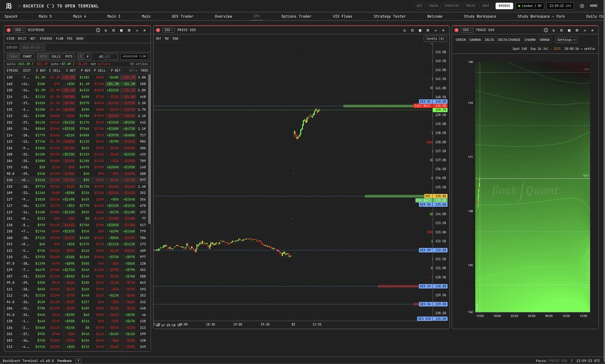Viewport: 605px width, 364px height.
Task: Switch OISTRIKE to TABLE mode
Action: [x=14, y=56]
